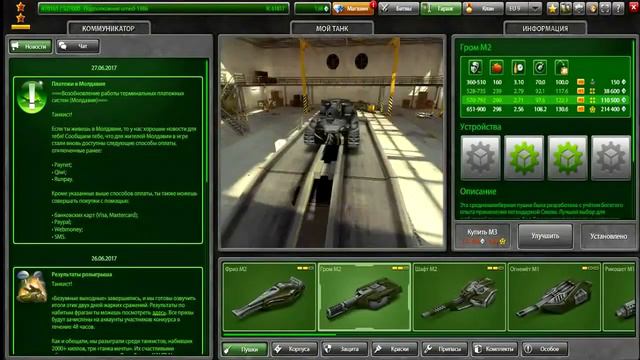640x360 pixels.
Task: Open the friends list icon in top bar
Action: point(566,8)
